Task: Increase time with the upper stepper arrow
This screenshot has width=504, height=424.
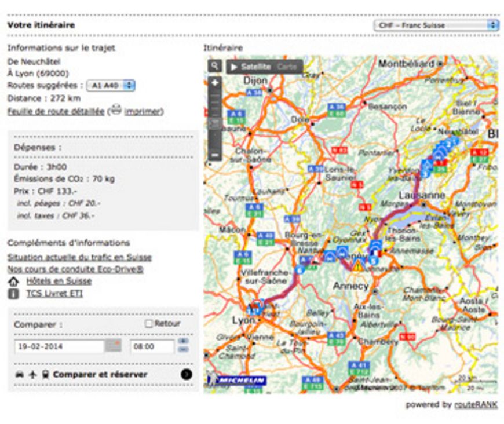Action: [183, 341]
